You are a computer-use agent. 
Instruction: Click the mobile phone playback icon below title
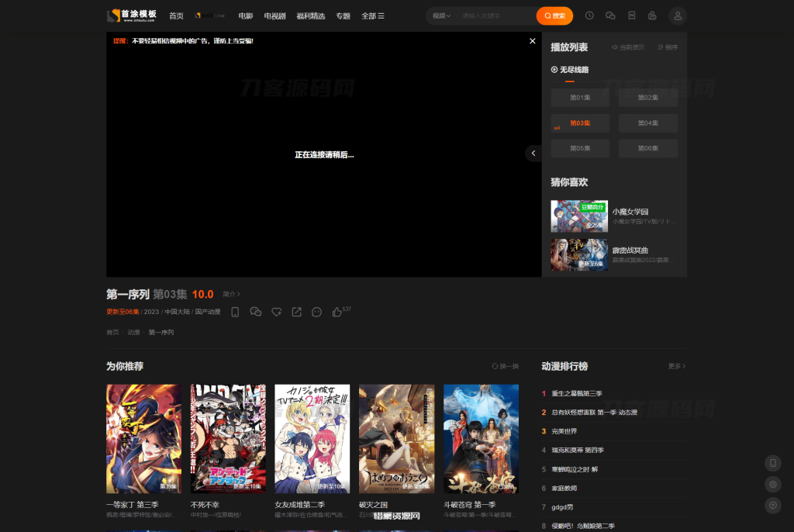(235, 312)
